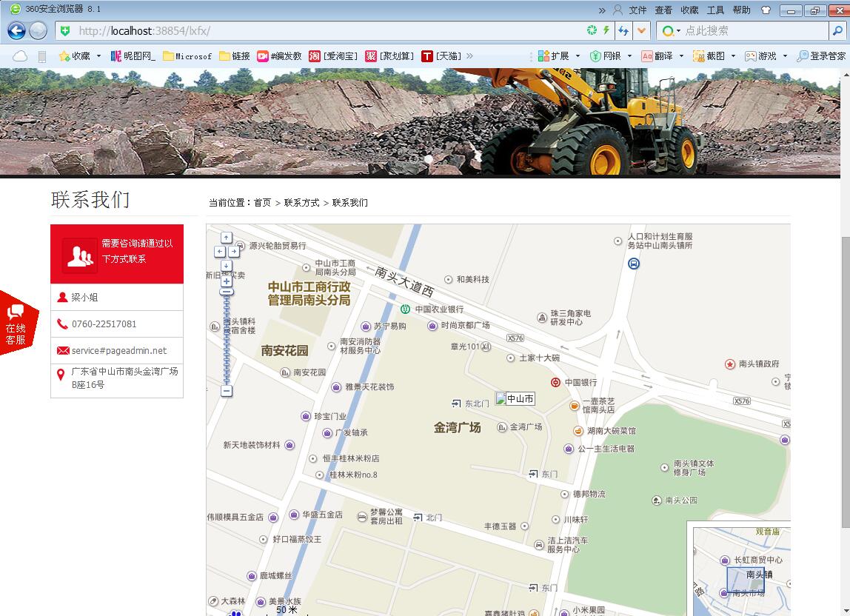Click the map pan down arrow

(x=227, y=265)
